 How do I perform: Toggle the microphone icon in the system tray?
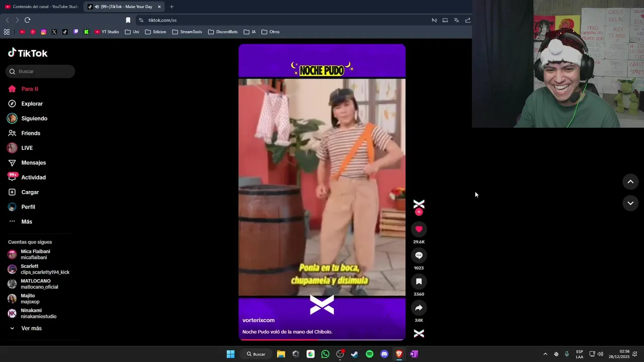pyautogui.click(x=567, y=354)
